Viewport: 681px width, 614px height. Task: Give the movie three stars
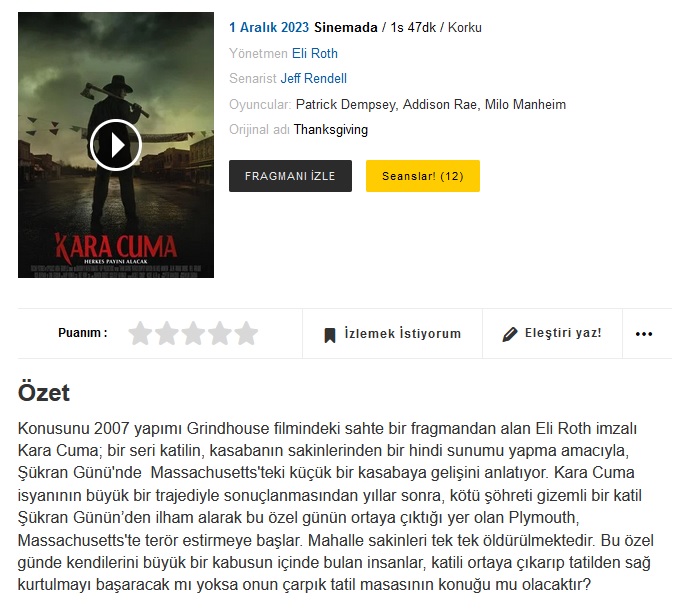tap(193, 333)
